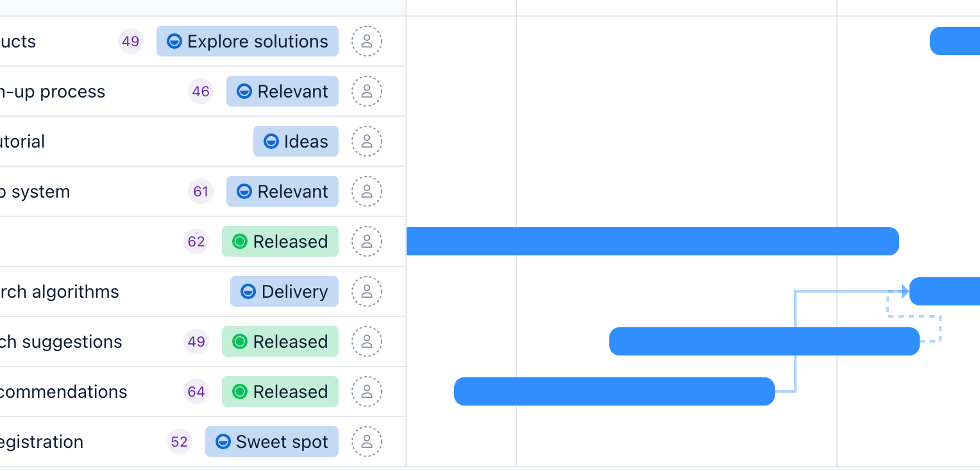This screenshot has width=980, height=471.
Task: Click the score badge showing 61
Action: (x=201, y=191)
